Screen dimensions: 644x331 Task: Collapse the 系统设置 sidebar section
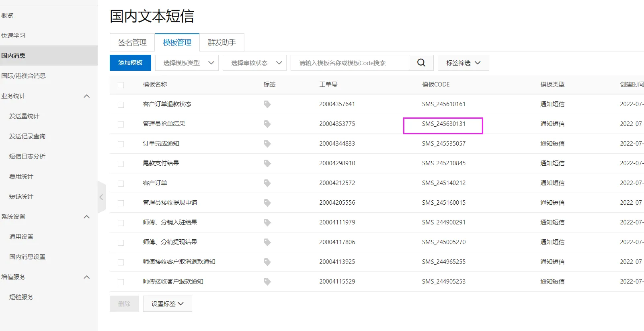86,217
